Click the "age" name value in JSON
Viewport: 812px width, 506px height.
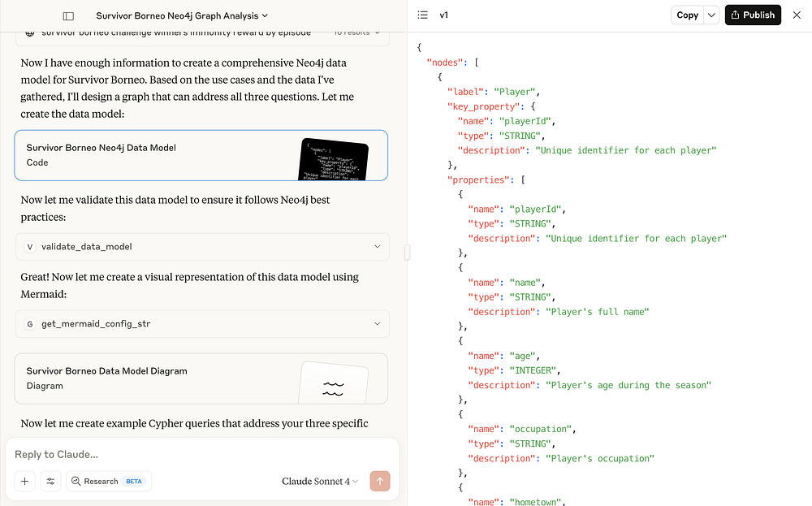tap(522, 356)
